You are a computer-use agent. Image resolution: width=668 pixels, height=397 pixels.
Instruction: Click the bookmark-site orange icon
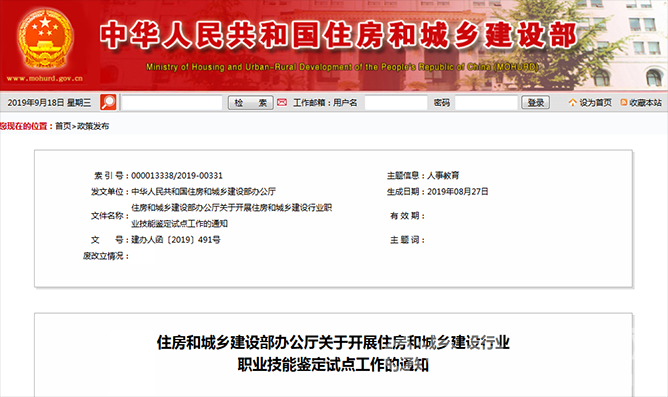pyautogui.click(x=624, y=102)
